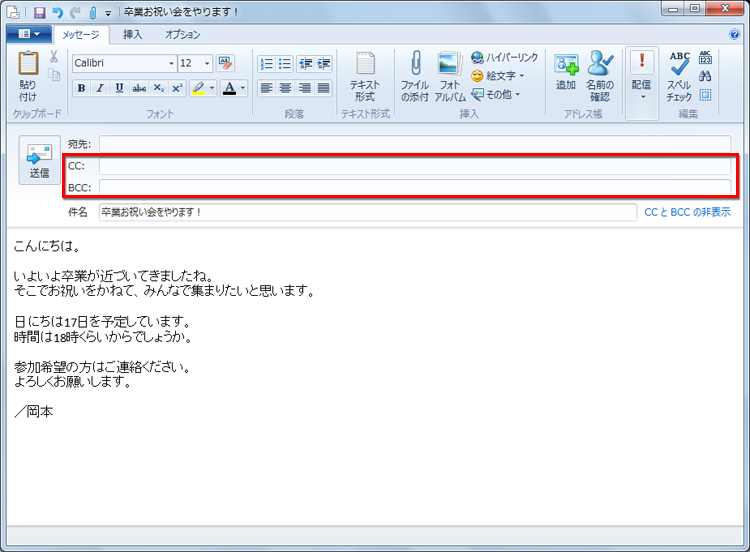Click the Find binoculars icon

point(705,76)
